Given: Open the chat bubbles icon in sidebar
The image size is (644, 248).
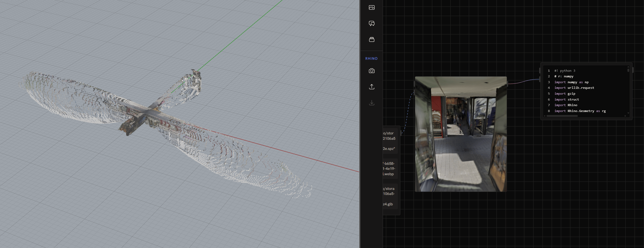Looking at the screenshot, I should pos(371,23).
